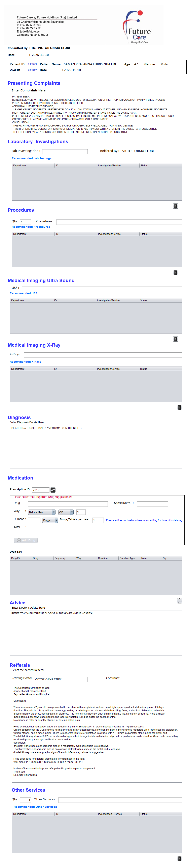
Task: Click the delete icon under Laboratory Investigations table
Action: coord(175,206)
